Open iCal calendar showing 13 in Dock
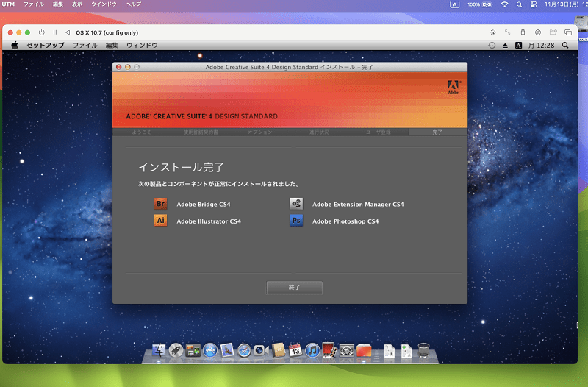588x387 pixels. point(295,349)
